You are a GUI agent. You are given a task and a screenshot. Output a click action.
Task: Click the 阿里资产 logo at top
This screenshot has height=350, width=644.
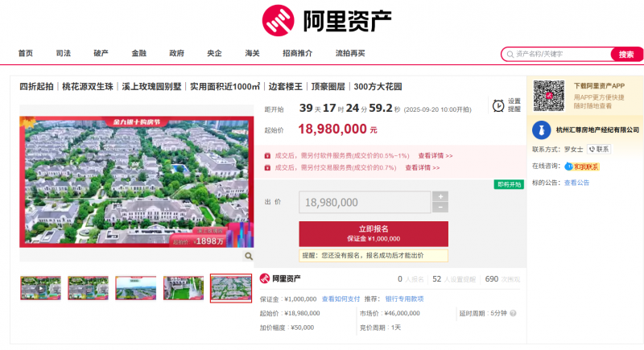[327, 20]
